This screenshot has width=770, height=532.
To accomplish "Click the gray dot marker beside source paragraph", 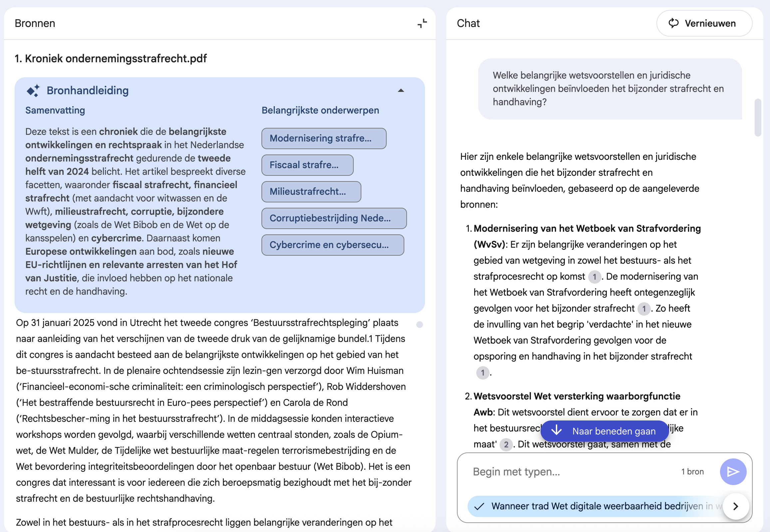I will coord(420,325).
